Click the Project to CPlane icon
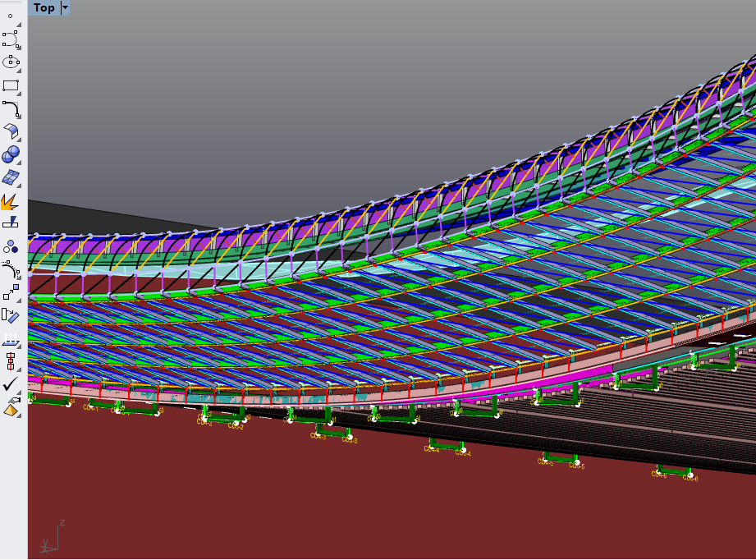The width and height of the screenshot is (756, 560). point(11,223)
